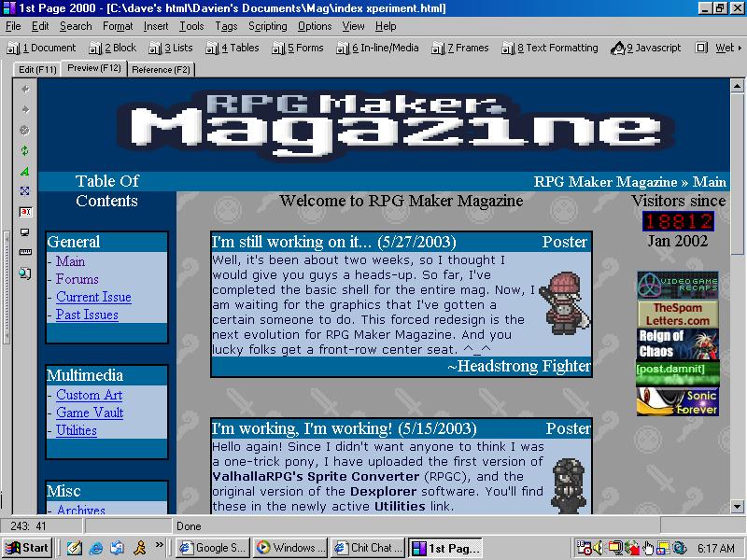Click the red 18812 visitor counter
The width and height of the screenshot is (747, 560).
pos(678,221)
